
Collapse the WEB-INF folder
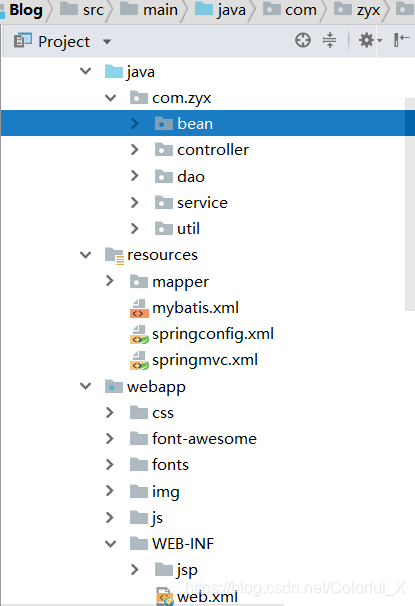111,544
